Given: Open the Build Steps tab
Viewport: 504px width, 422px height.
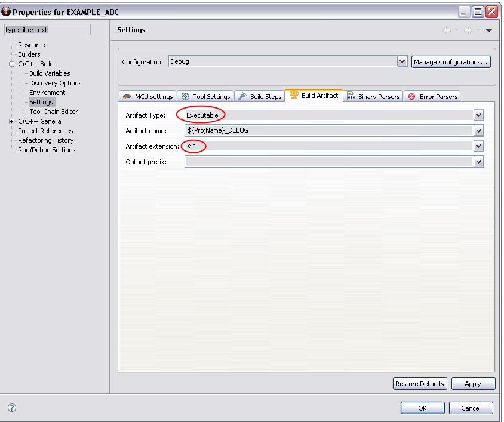Looking at the screenshot, I should 260,97.
